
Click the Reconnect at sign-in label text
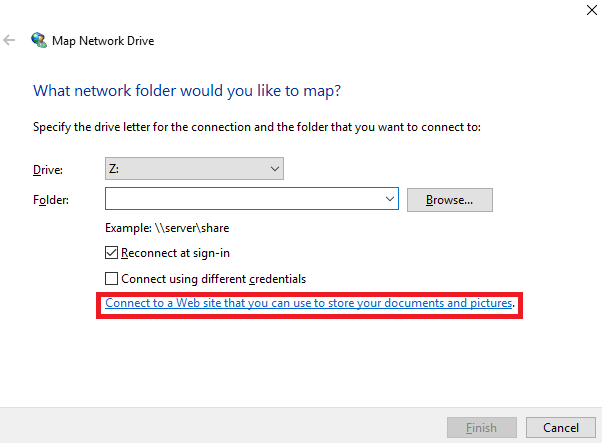pos(175,253)
